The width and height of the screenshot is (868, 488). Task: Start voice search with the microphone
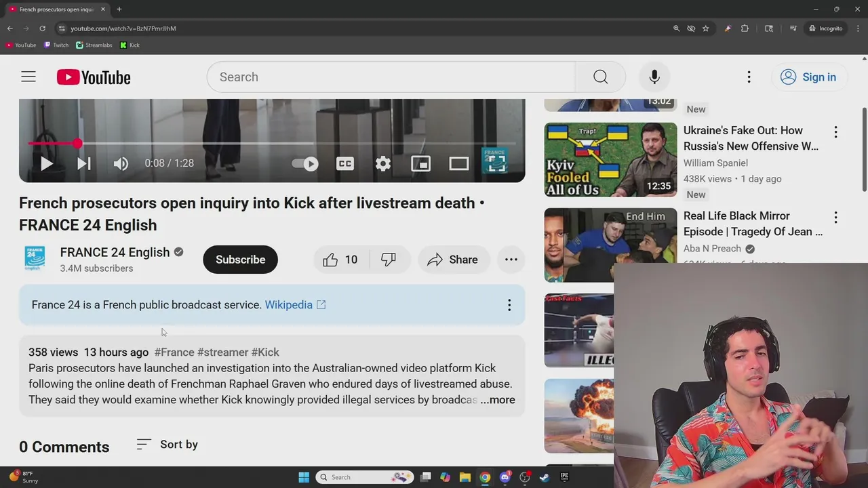click(654, 77)
